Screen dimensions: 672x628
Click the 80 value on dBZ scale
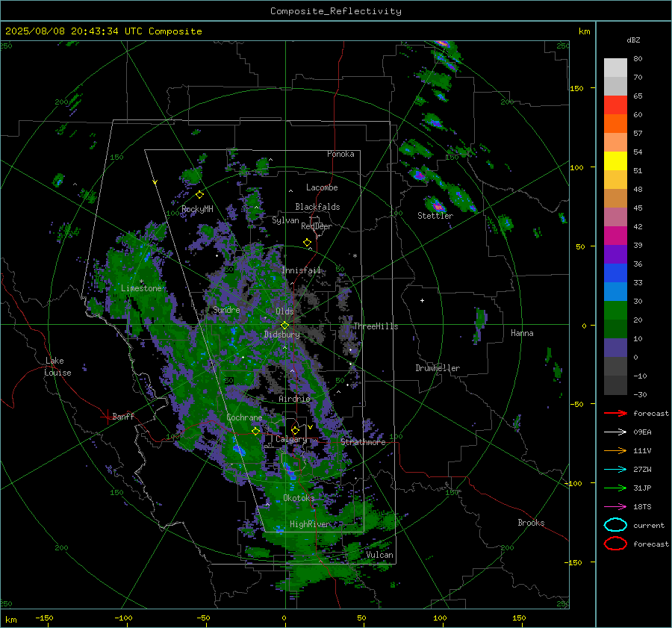(x=638, y=59)
